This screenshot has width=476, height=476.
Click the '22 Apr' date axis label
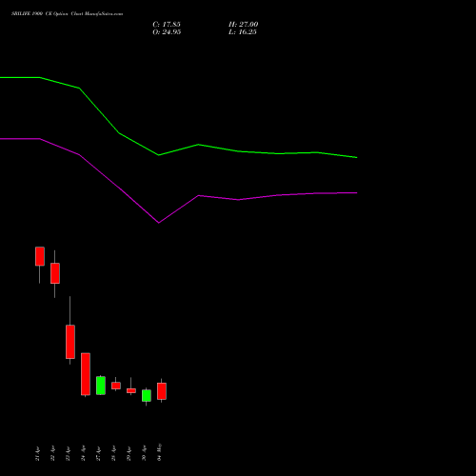(52, 453)
